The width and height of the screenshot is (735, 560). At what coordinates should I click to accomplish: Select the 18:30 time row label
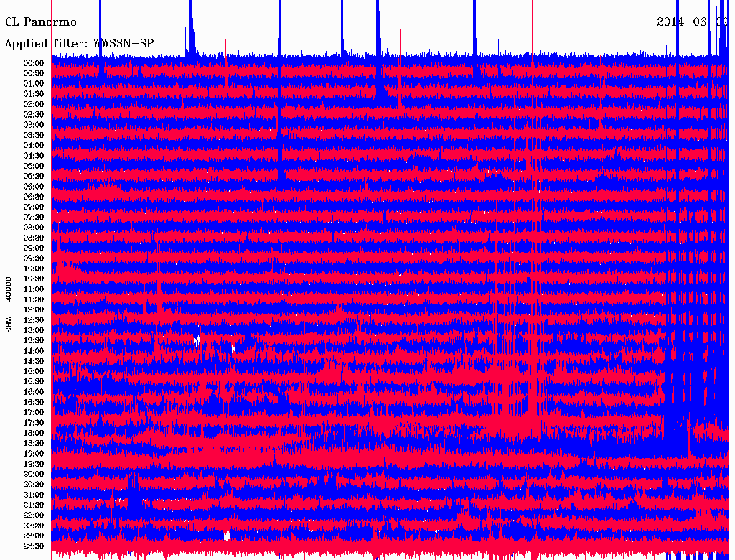click(34, 443)
